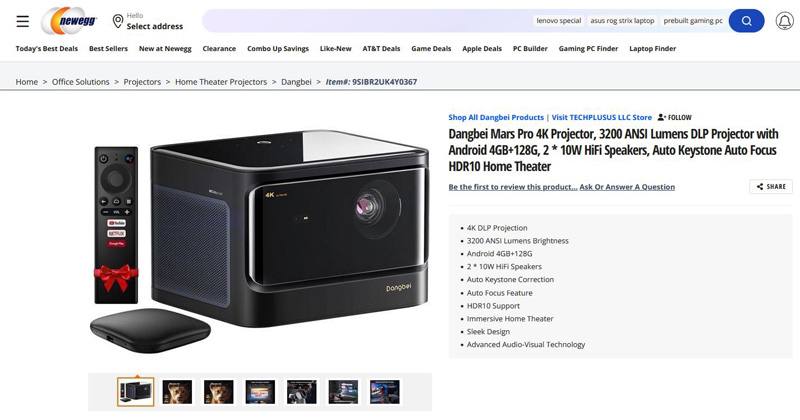Open the hamburger navigation menu

pos(22,21)
